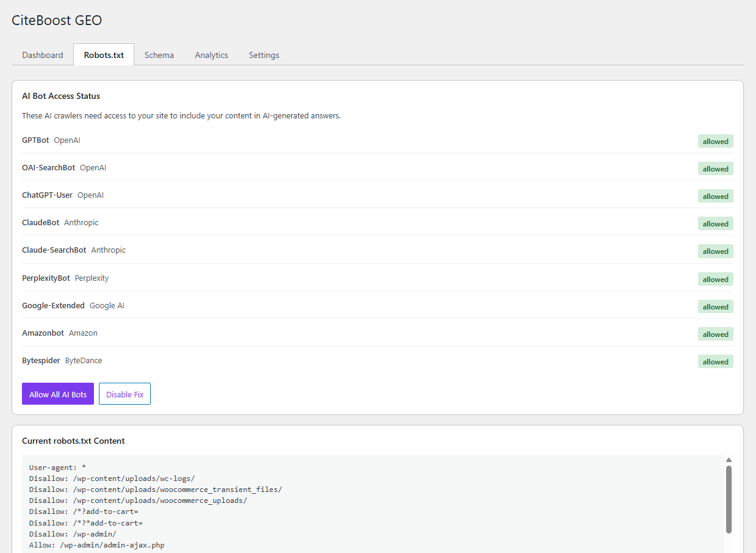The width and height of the screenshot is (756, 553).
Task: Toggle the allowed badge for OAI-SearchBot
Action: pos(715,168)
